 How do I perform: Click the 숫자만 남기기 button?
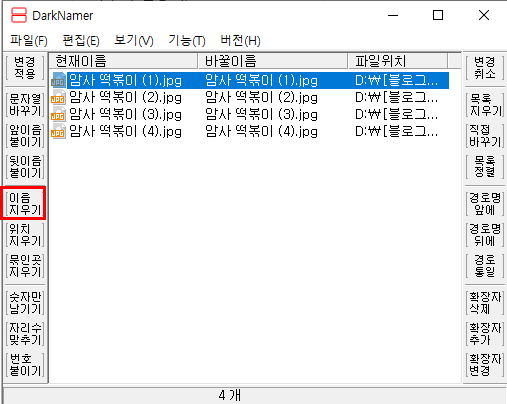click(x=25, y=303)
